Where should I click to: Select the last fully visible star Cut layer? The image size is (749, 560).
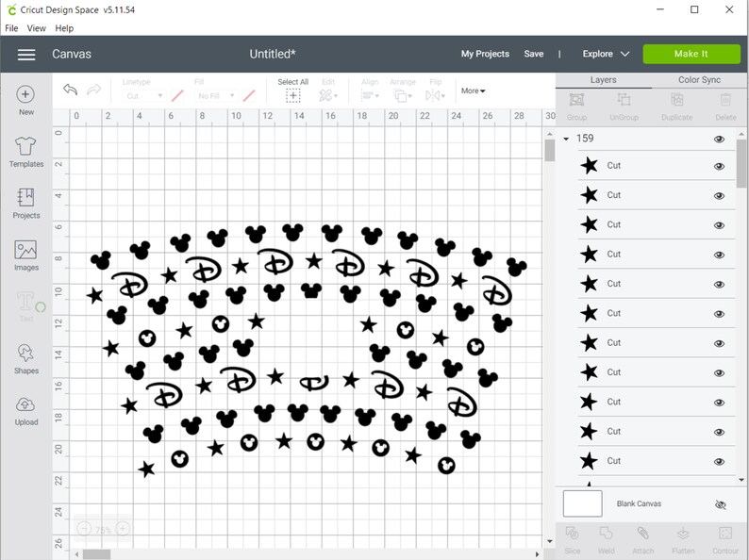coord(656,461)
